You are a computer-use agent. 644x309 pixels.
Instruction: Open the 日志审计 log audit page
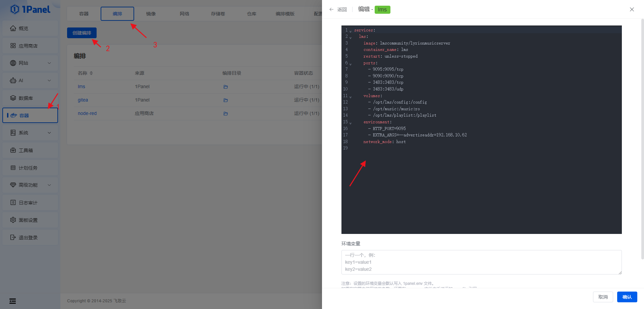pyautogui.click(x=30, y=202)
